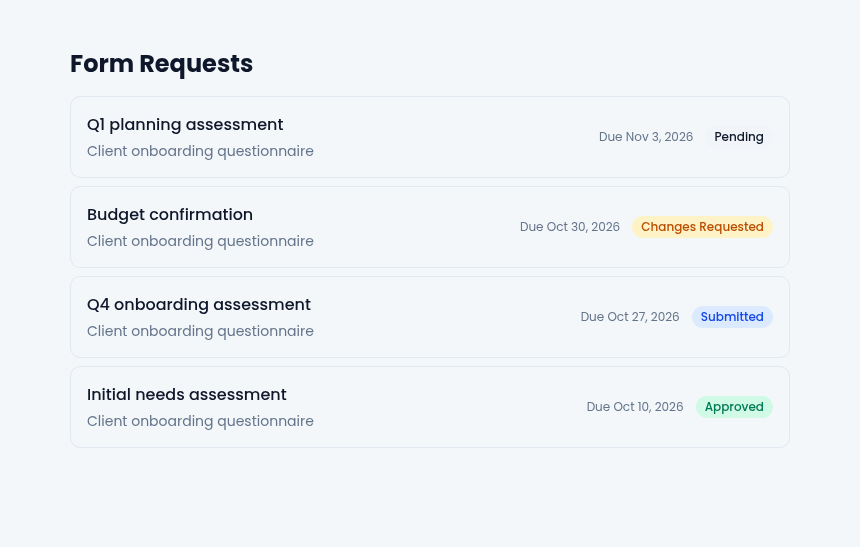Open the Q4 onboarding assessment request
This screenshot has width=860, height=547.
click(x=429, y=317)
